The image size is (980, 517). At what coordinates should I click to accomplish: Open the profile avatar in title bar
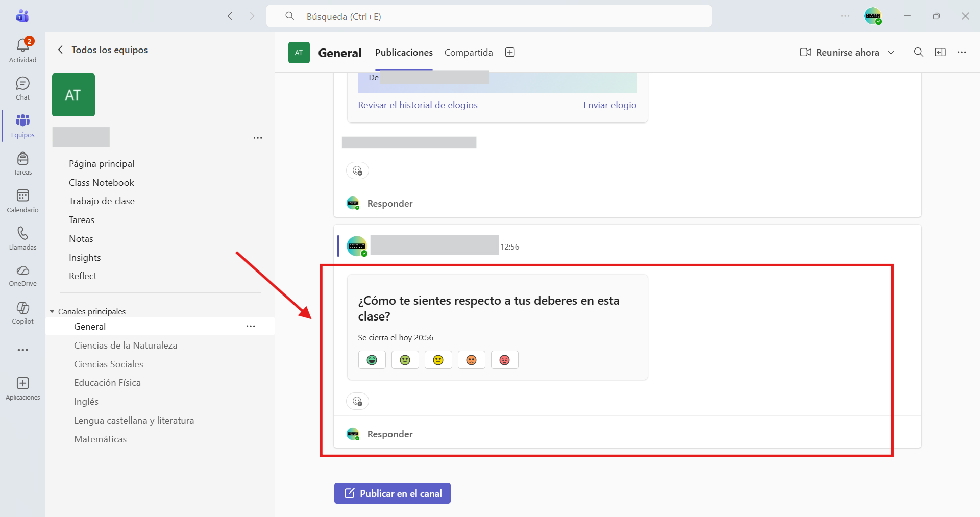coord(873,16)
